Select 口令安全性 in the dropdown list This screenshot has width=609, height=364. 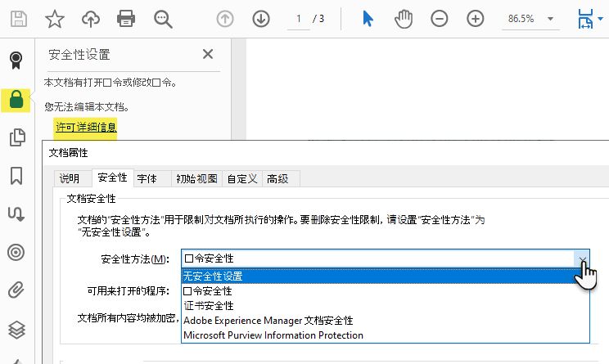coord(386,291)
